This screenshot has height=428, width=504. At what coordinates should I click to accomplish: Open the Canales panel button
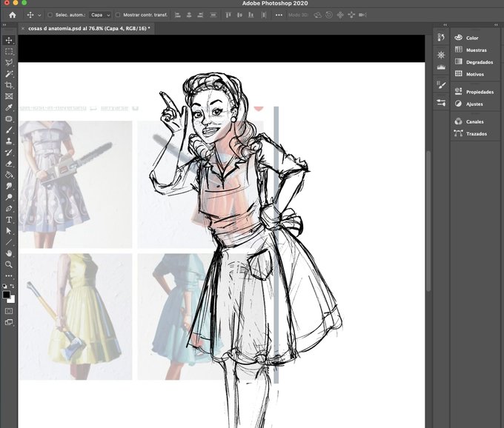click(474, 121)
